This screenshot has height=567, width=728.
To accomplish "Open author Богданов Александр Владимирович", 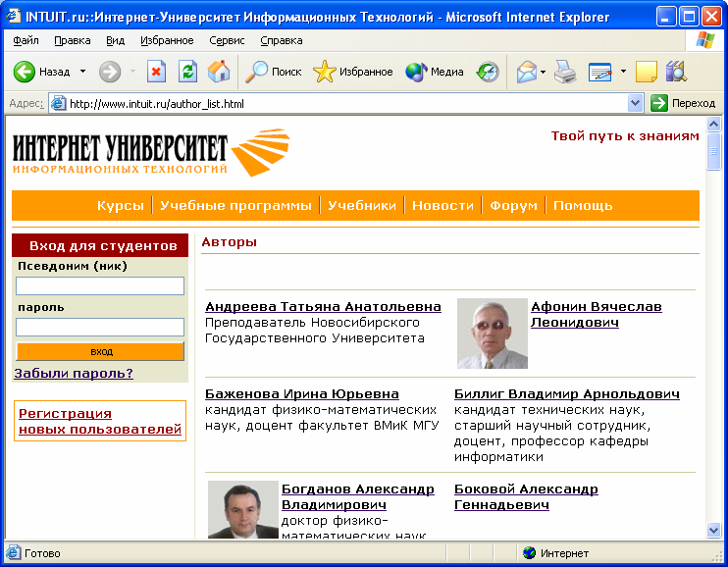I will 358,496.
